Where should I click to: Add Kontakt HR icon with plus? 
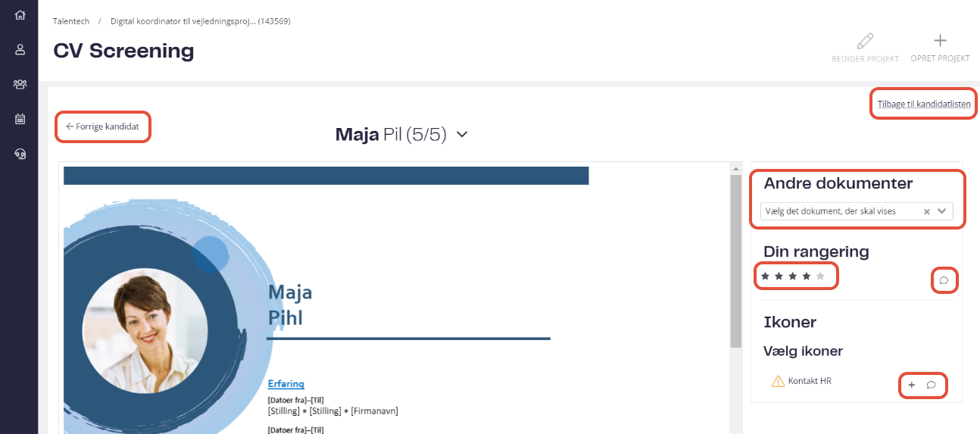(x=911, y=385)
